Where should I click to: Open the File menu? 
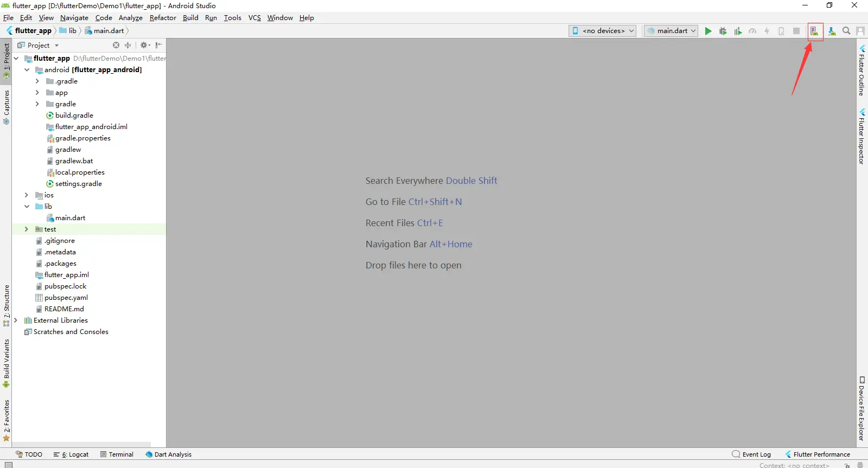[x=8, y=18]
